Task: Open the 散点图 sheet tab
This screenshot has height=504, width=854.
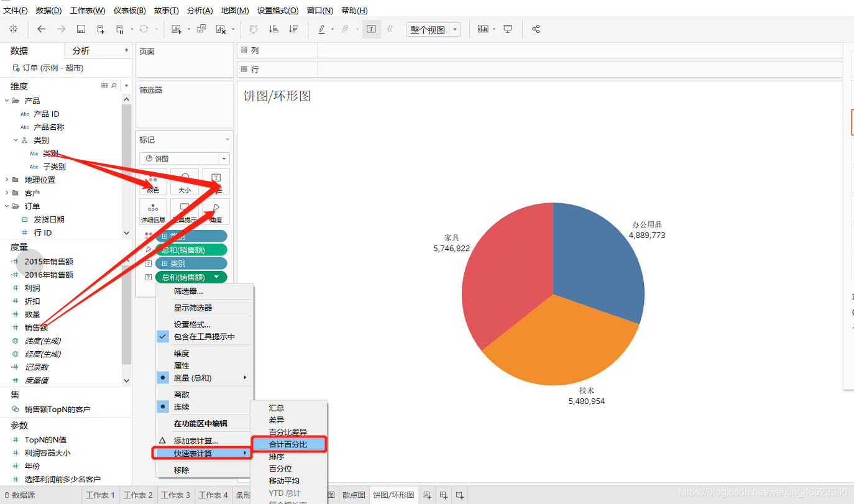Action: coord(354,495)
